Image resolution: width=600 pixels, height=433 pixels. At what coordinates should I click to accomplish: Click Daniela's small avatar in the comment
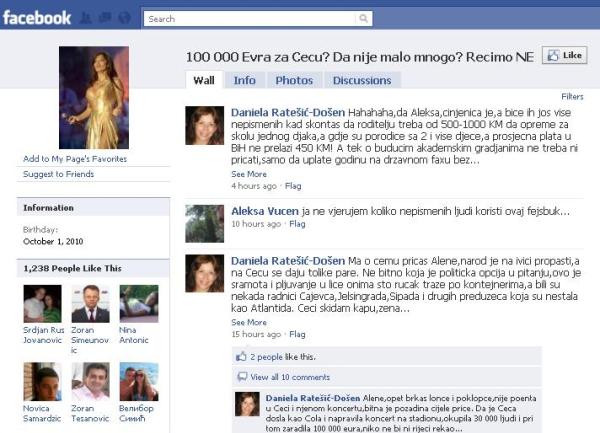[247, 404]
